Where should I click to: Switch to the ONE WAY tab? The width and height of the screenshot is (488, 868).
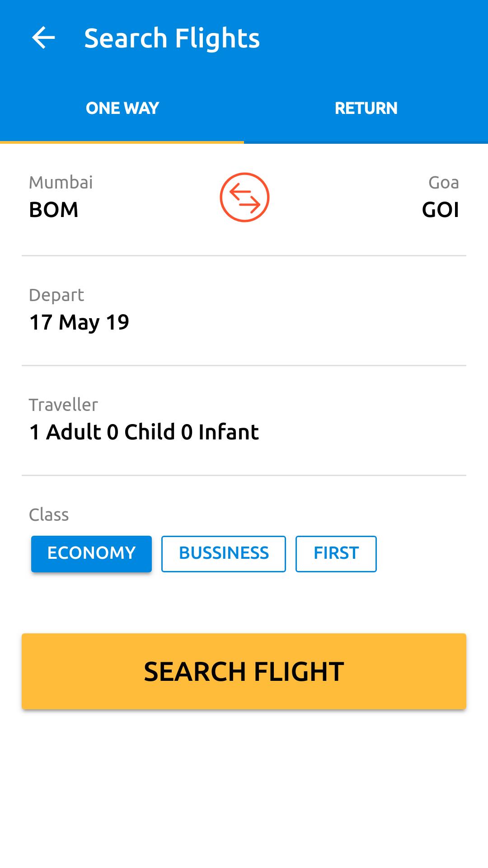click(x=122, y=108)
